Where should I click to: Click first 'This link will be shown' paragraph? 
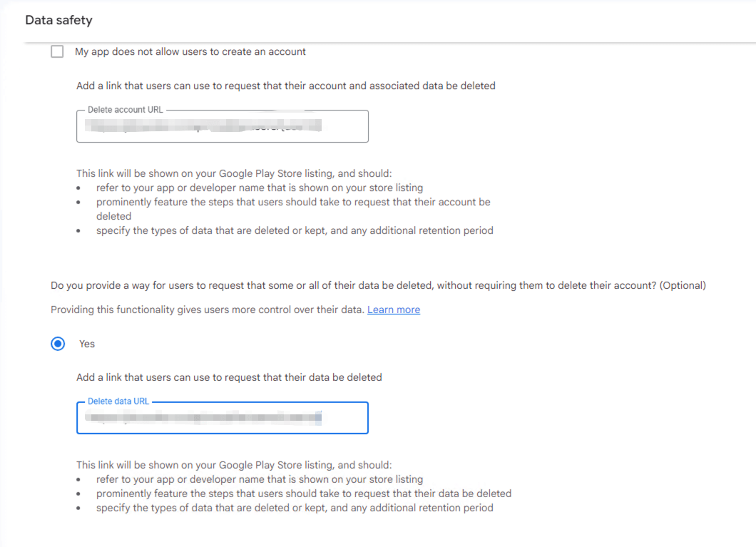pyautogui.click(x=234, y=173)
